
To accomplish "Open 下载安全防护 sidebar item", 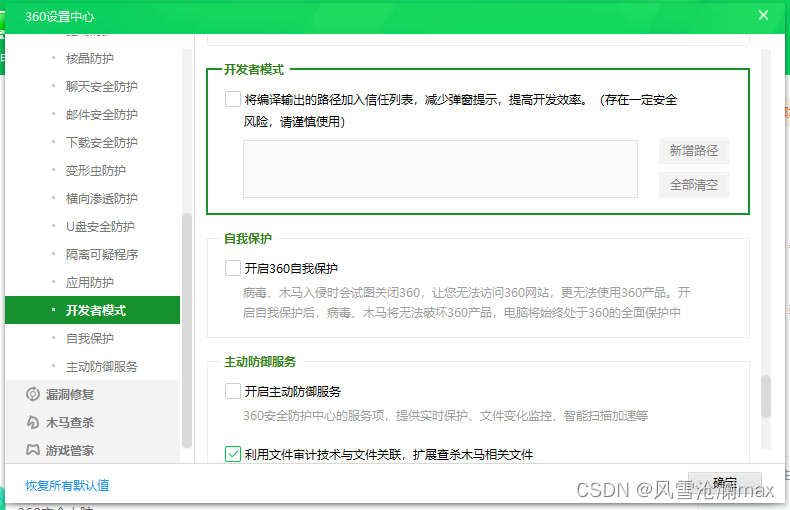I will [x=101, y=143].
